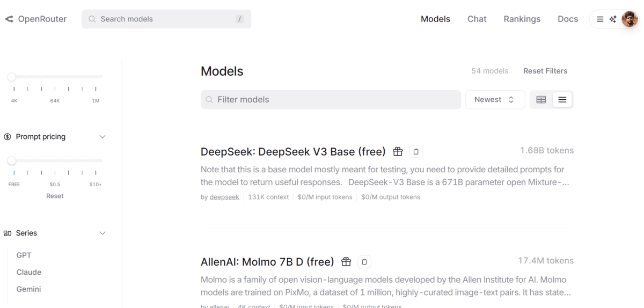This screenshot has width=644, height=308.
Task: Click the 17.4M tokens text
Action: (x=545, y=261)
